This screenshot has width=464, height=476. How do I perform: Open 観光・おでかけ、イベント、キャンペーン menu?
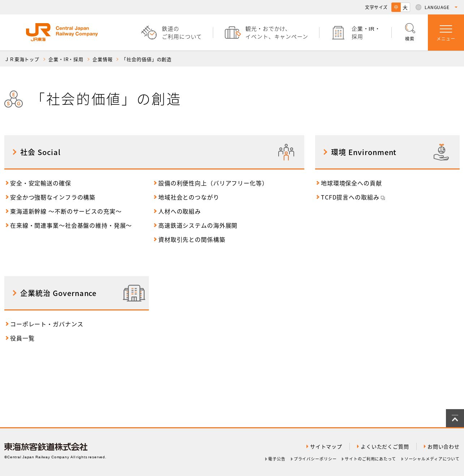[x=276, y=33]
